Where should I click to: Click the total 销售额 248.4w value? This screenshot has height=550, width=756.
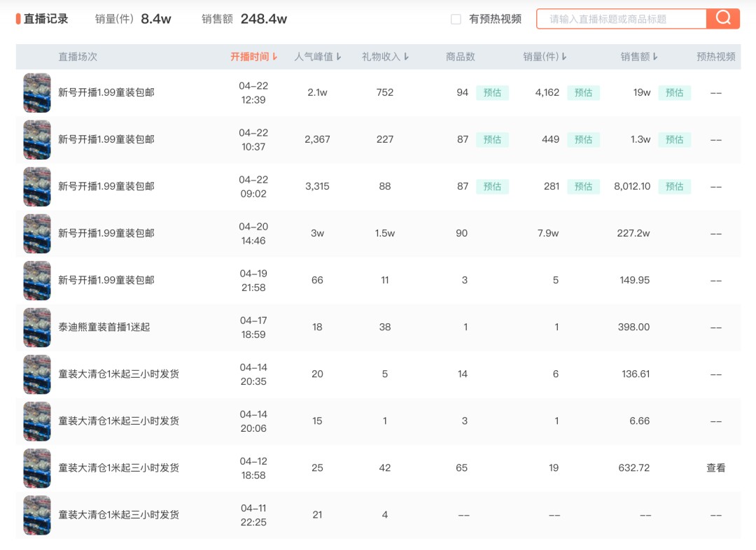click(264, 19)
